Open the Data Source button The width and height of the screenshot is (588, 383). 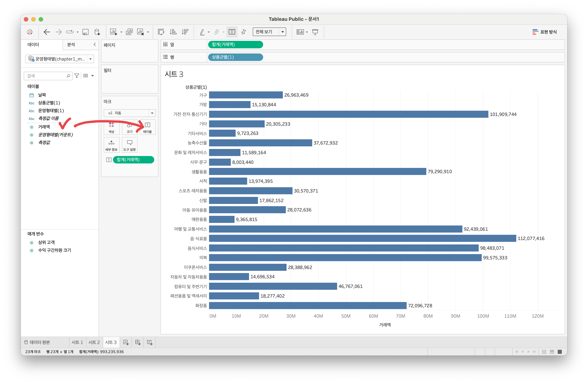[x=37, y=342]
